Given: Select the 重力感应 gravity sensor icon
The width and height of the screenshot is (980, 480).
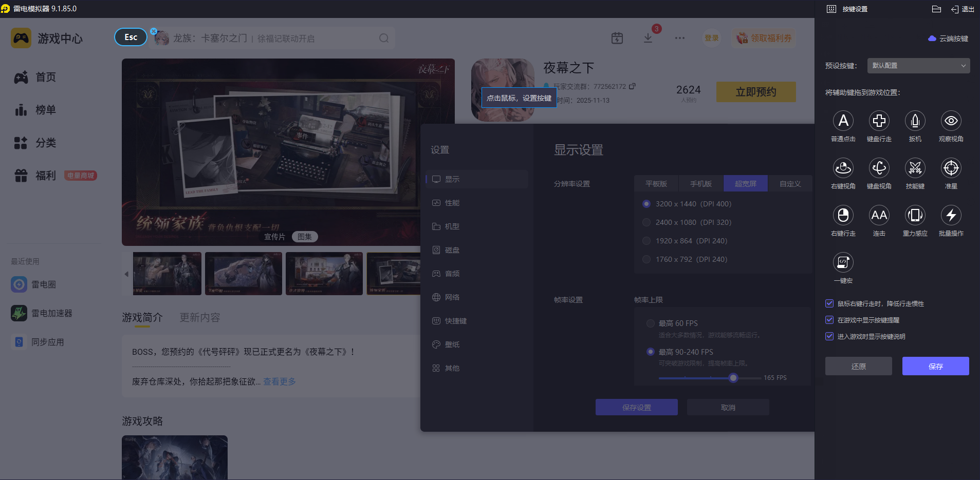Looking at the screenshot, I should (x=915, y=216).
